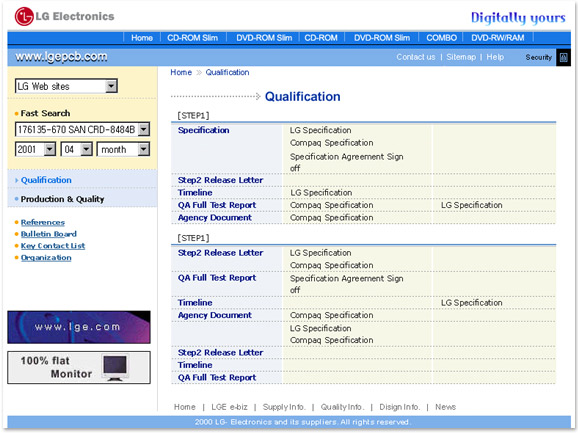Open the Bulletin Board link
Screen dimensions: 578x434
(x=49, y=234)
